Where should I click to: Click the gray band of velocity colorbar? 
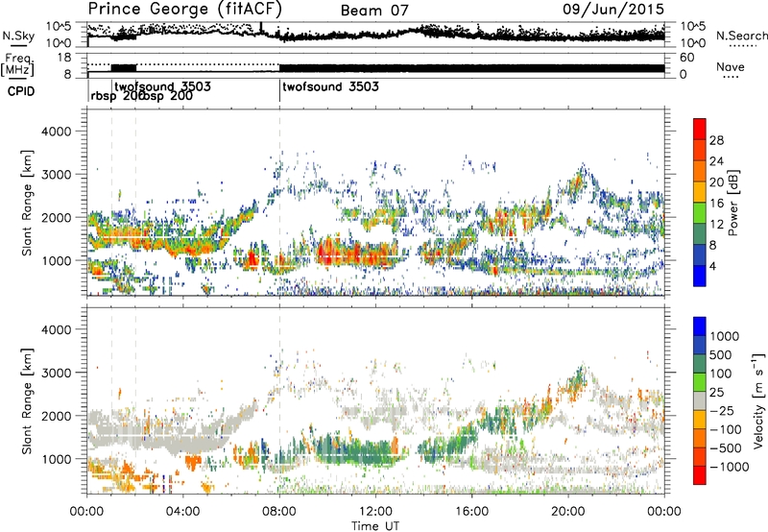(700, 400)
